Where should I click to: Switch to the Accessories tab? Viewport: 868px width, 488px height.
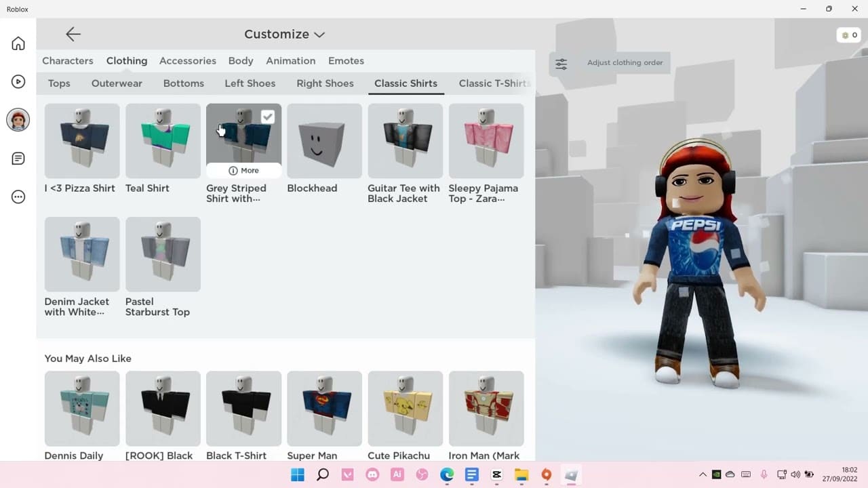[187, 61]
